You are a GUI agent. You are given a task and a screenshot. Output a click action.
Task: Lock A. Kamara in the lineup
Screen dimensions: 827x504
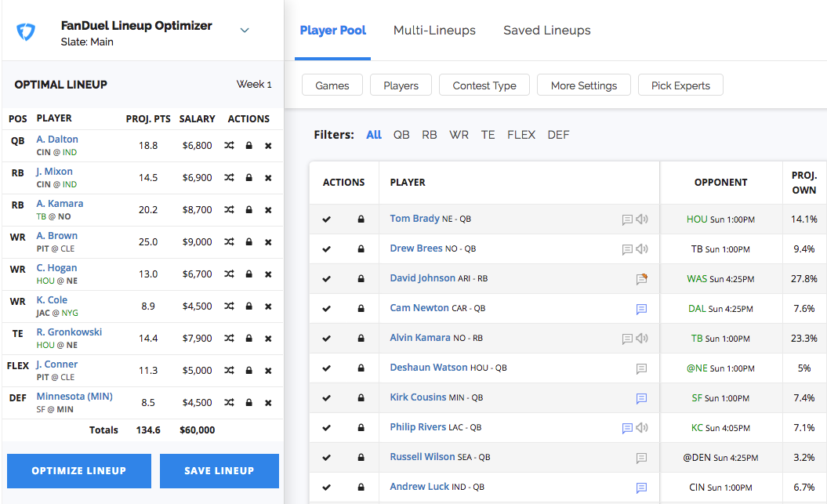point(249,210)
